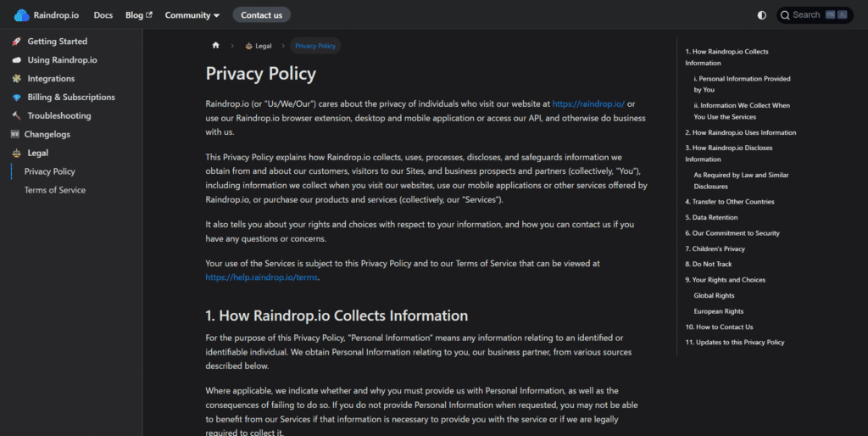This screenshot has width=868, height=436.
Task: Jump to 3. How Raindrop.io Discloses Information
Action: (x=728, y=154)
